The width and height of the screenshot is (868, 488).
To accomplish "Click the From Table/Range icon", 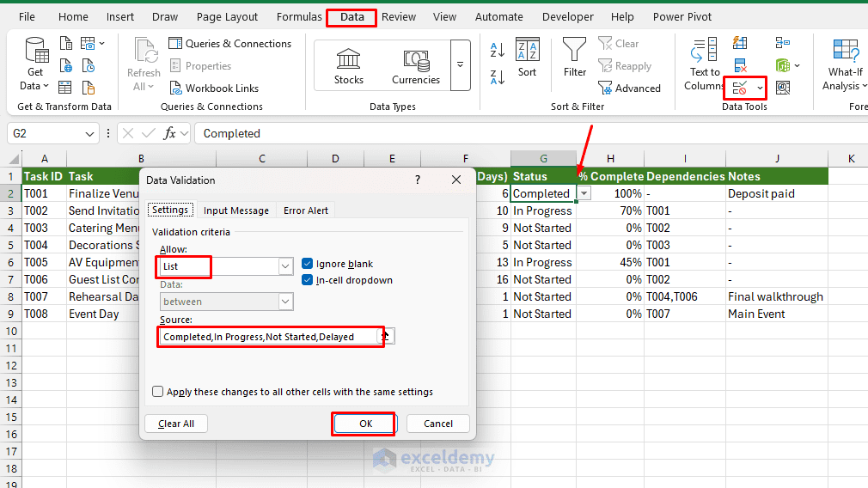I will point(65,88).
